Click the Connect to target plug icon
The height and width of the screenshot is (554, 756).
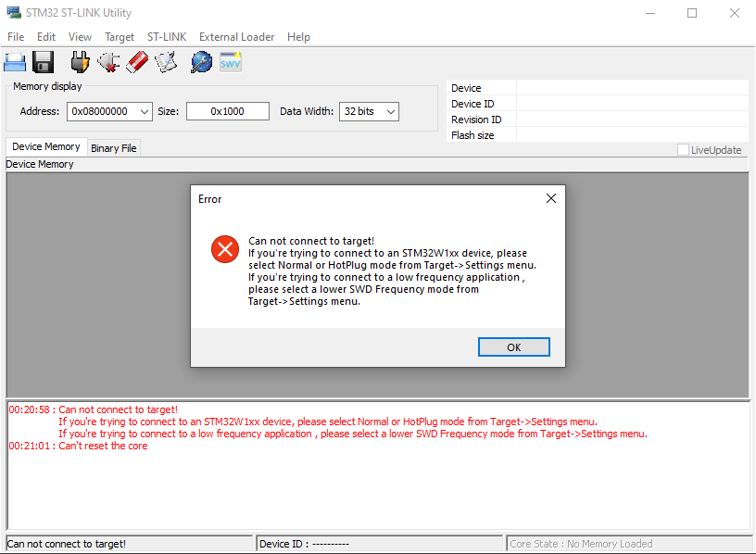(80, 62)
